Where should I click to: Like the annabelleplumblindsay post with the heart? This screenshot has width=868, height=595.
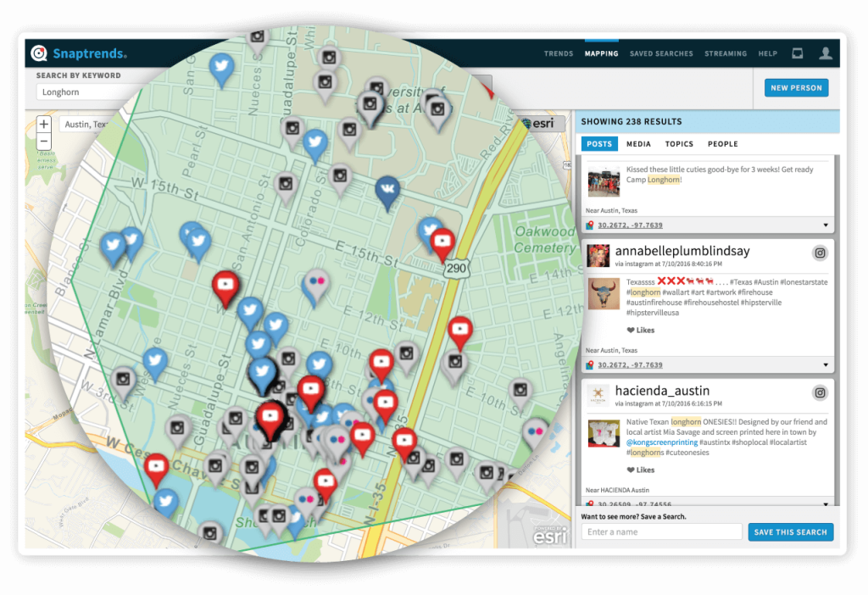tap(631, 330)
